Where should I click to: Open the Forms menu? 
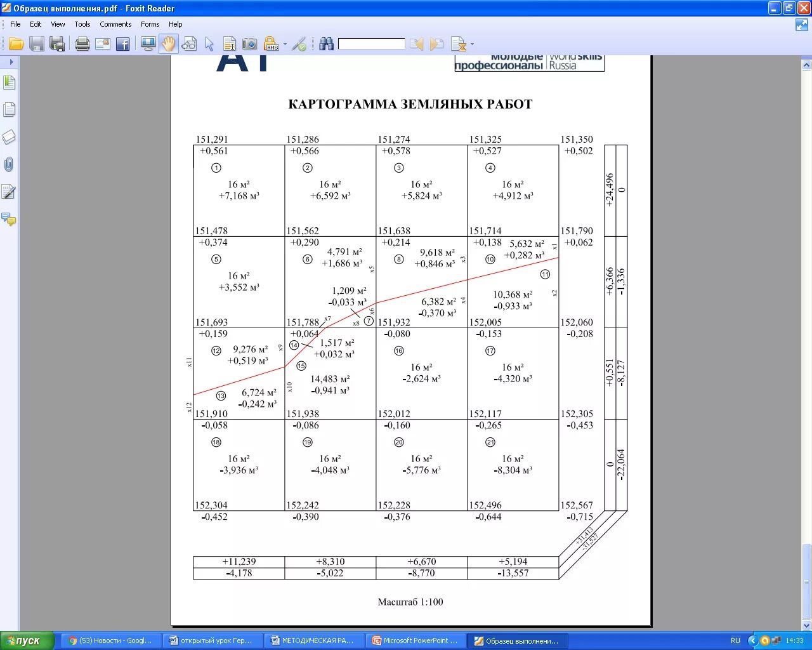150,24
